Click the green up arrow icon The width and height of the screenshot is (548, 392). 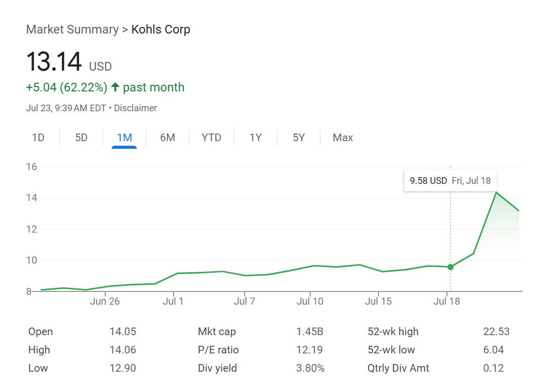click(x=115, y=87)
